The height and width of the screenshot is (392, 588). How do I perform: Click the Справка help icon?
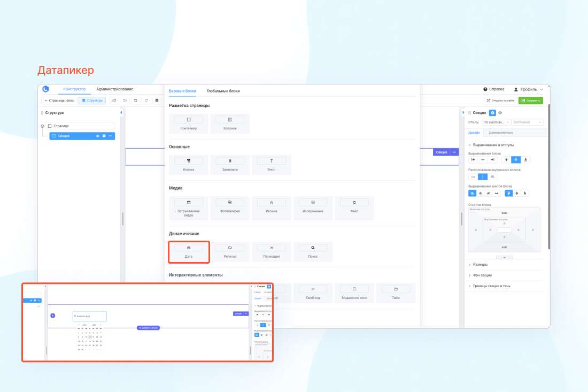(485, 89)
